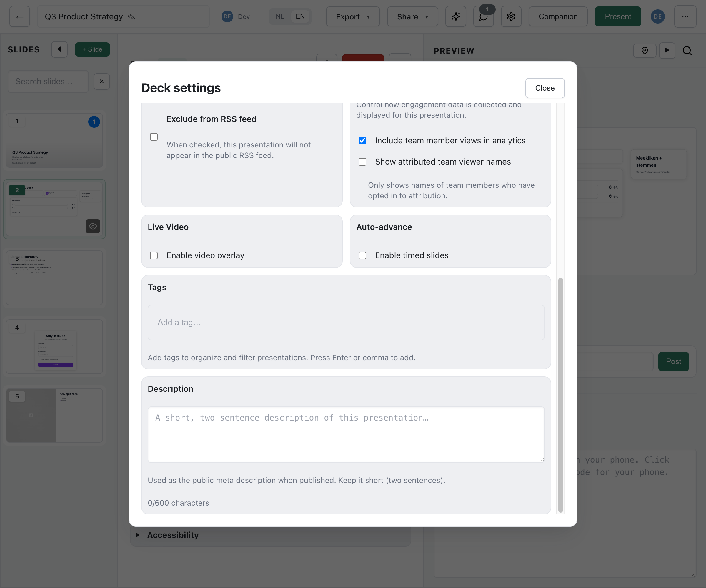Click the location pin icon in Preview
The height and width of the screenshot is (588, 706).
tap(645, 50)
